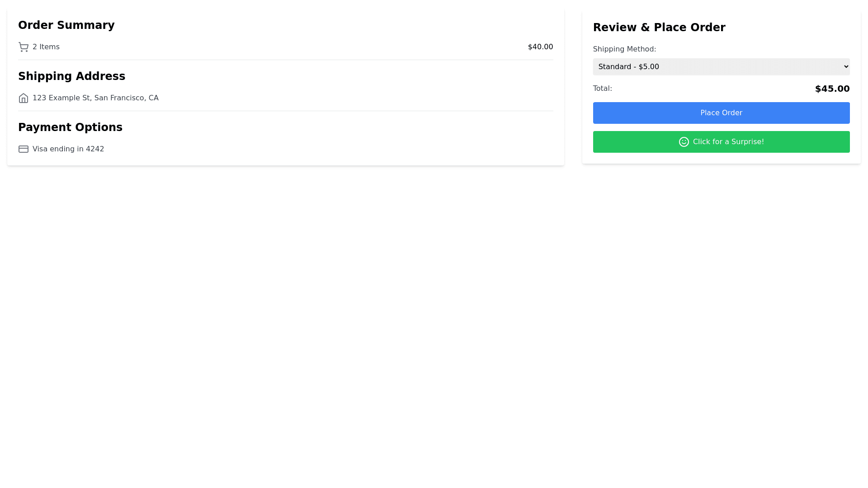868x488 pixels.
Task: Click the Review & Place Order heading
Action: tap(659, 28)
